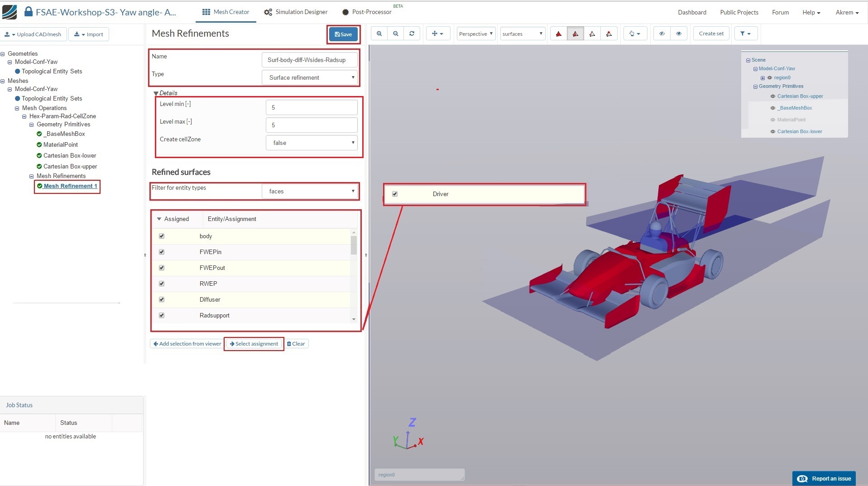
Task: Click the Level min input field
Action: pyautogui.click(x=312, y=107)
